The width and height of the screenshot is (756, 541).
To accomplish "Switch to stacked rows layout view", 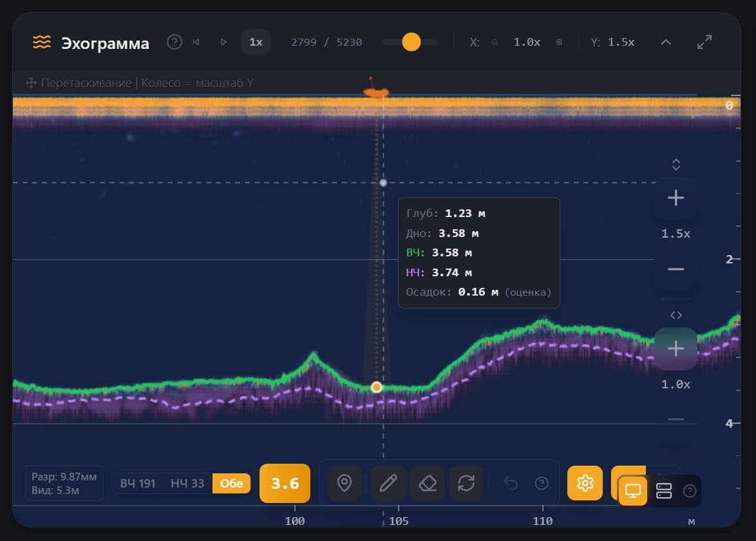I will pos(664,491).
